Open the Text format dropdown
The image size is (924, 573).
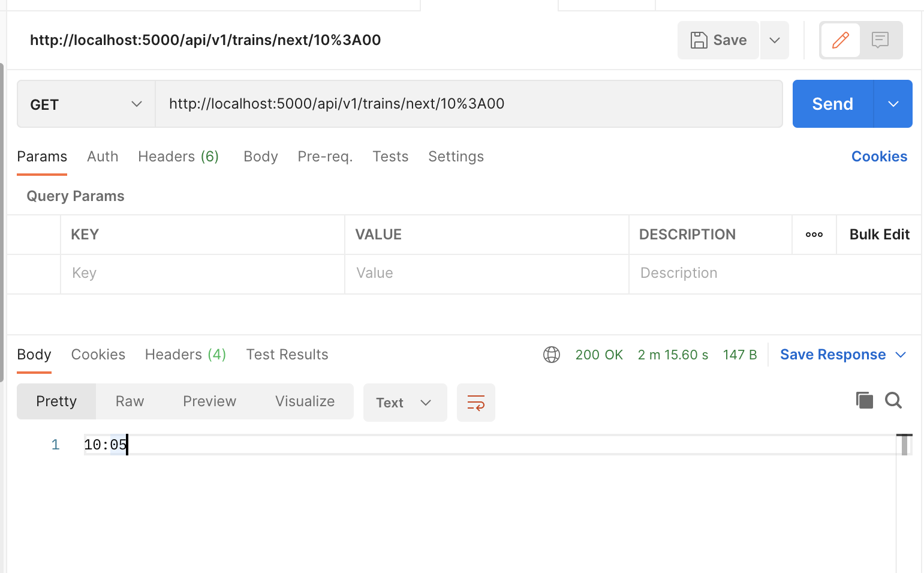[405, 403]
